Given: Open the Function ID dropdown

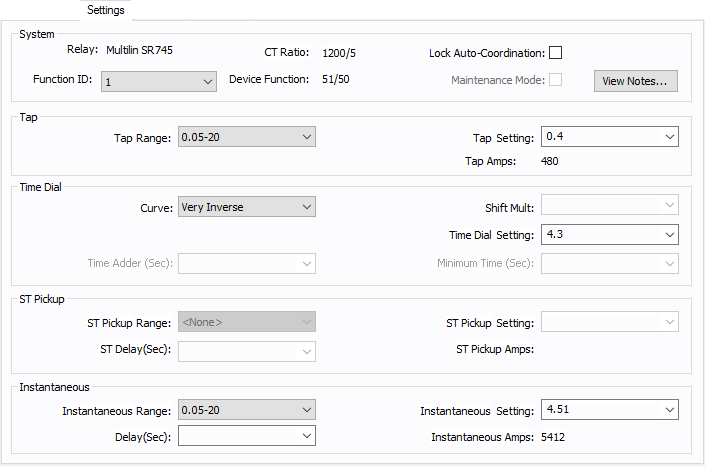Looking at the screenshot, I should point(158,81).
